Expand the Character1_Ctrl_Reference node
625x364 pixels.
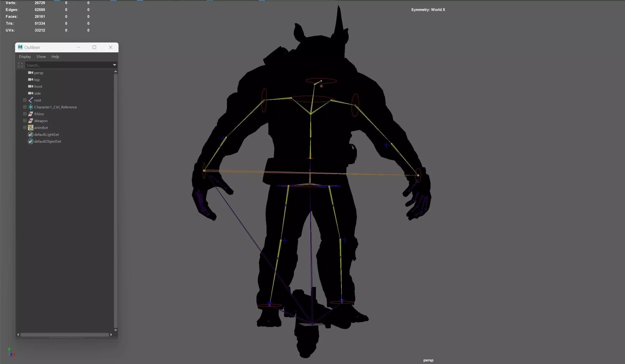[25, 107]
